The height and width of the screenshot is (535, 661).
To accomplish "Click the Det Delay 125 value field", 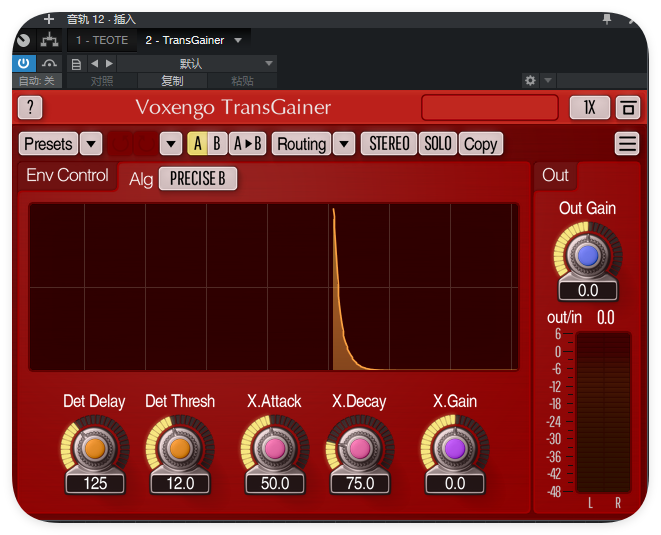I will pyautogui.click(x=95, y=483).
